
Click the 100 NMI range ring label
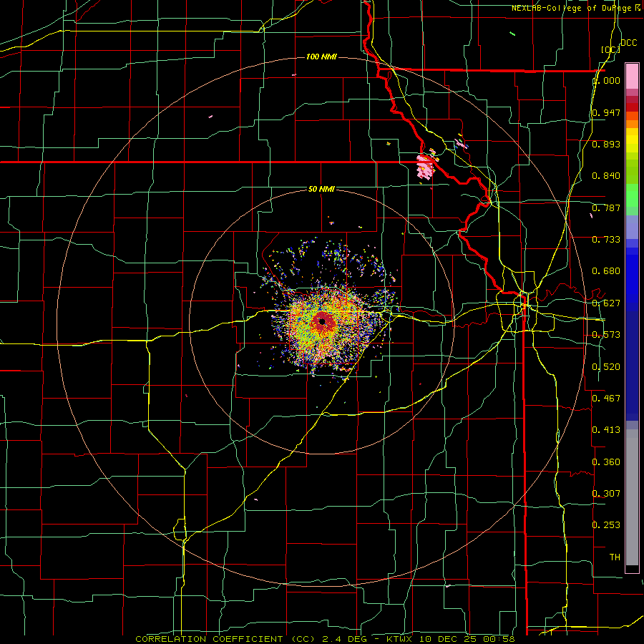point(321,57)
